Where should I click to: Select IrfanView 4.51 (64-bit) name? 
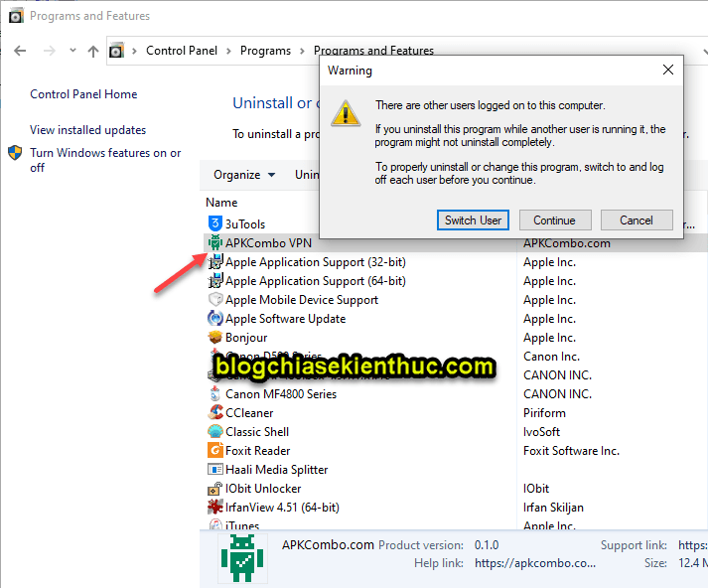[x=282, y=508]
